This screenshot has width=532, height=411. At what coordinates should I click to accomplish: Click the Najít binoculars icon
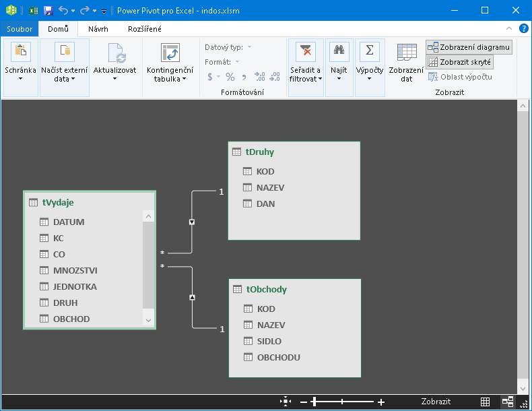[339, 51]
